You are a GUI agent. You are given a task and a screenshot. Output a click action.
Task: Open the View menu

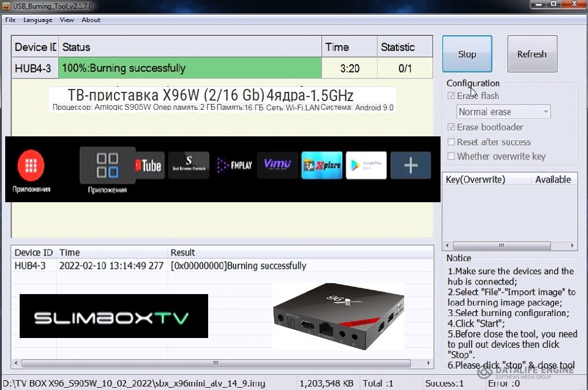[x=66, y=20]
